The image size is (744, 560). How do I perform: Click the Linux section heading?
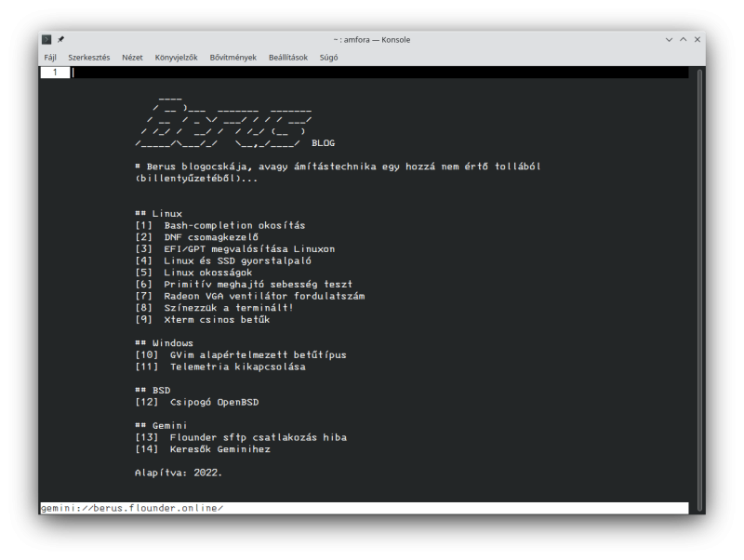click(158, 214)
